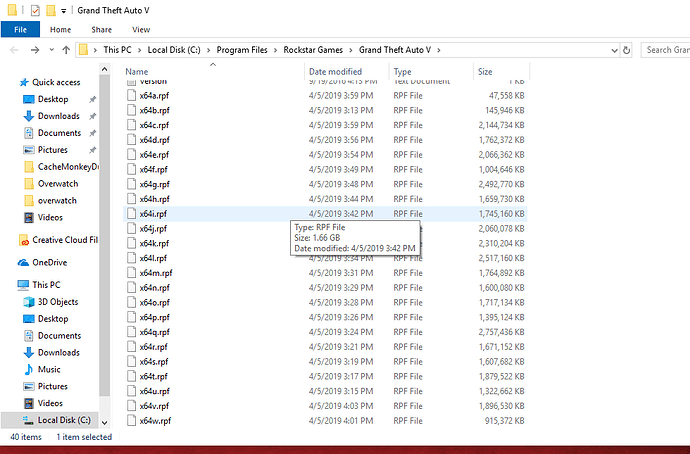Image resolution: width=690 pixels, height=454 pixels.
Task: Click This PC in address bar
Action: [x=117, y=50]
